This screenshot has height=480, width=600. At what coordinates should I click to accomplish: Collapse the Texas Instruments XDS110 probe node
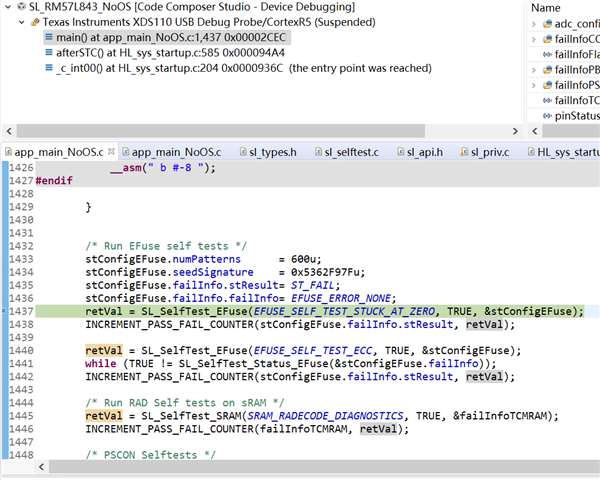point(21,22)
